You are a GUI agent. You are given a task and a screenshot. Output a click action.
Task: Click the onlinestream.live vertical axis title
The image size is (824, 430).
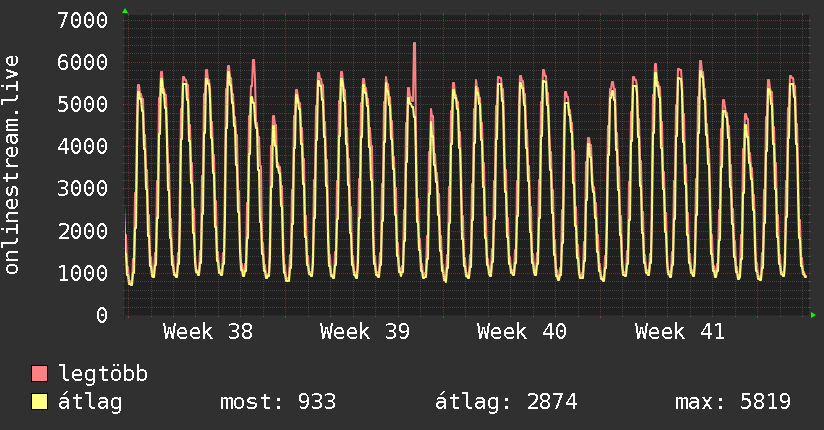click(12, 165)
